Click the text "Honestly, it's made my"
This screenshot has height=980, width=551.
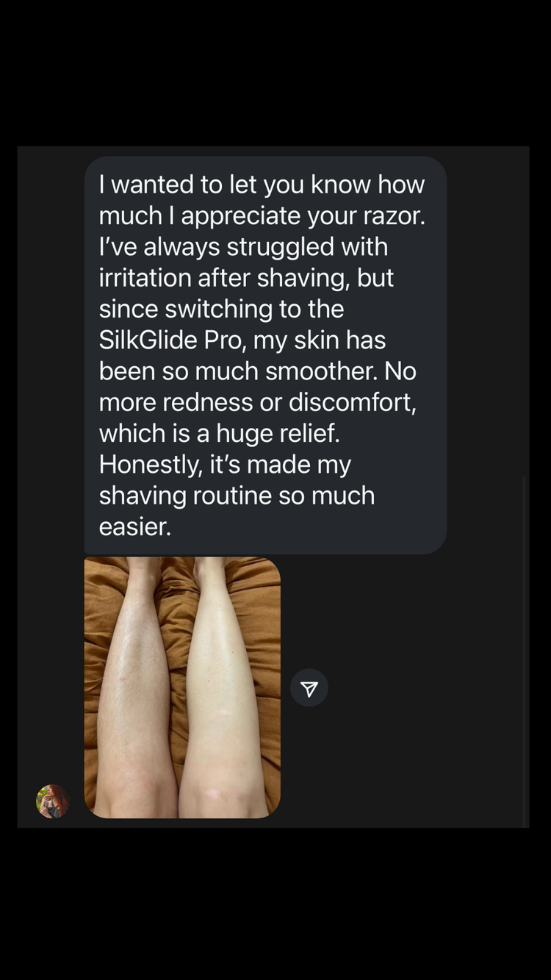pos(225,465)
